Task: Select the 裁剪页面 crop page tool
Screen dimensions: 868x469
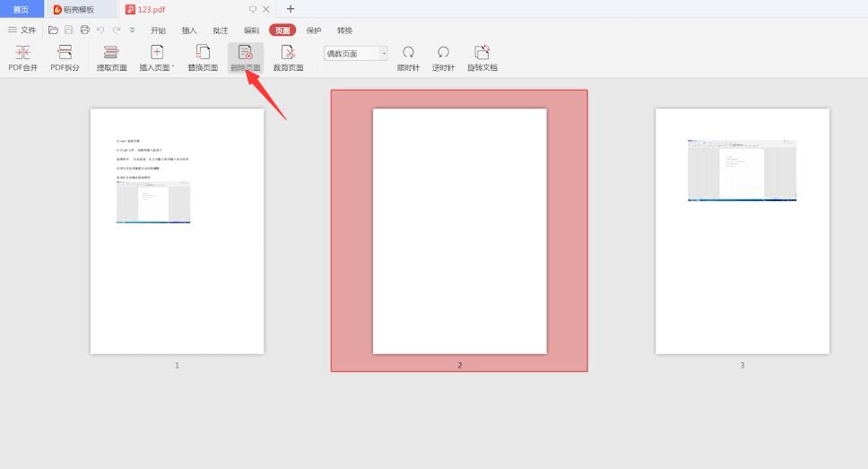Action: 288,58
